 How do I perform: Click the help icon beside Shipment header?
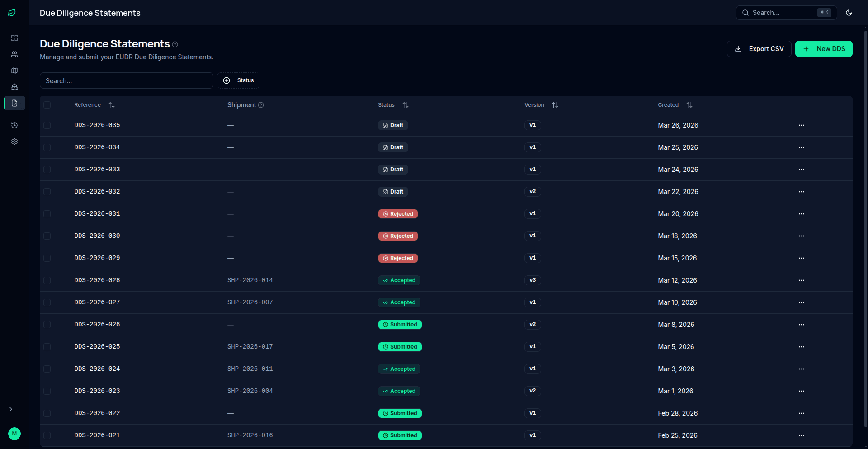click(261, 105)
